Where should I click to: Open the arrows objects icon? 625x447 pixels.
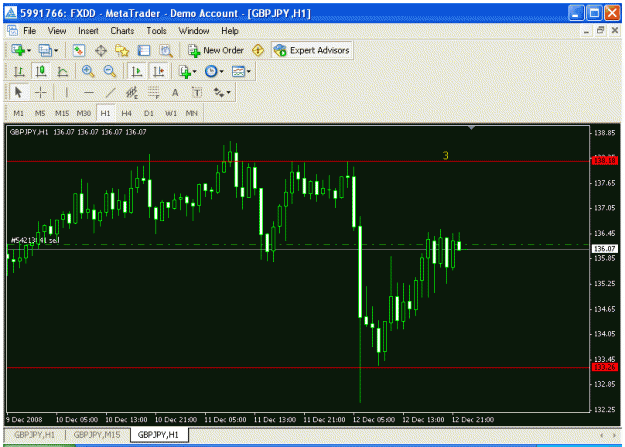tap(219, 93)
